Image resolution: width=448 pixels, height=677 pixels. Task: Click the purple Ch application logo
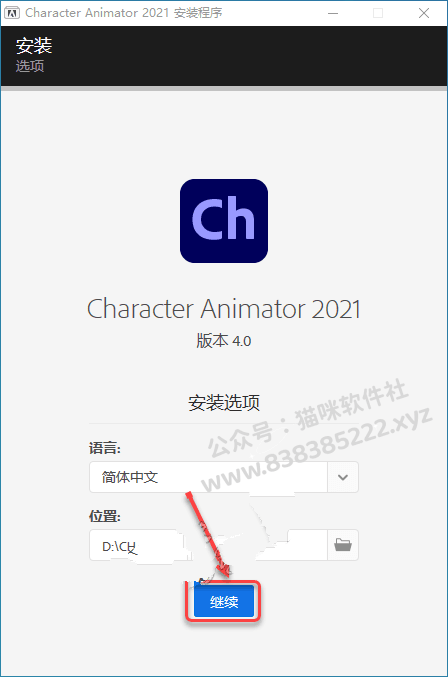pos(224,221)
